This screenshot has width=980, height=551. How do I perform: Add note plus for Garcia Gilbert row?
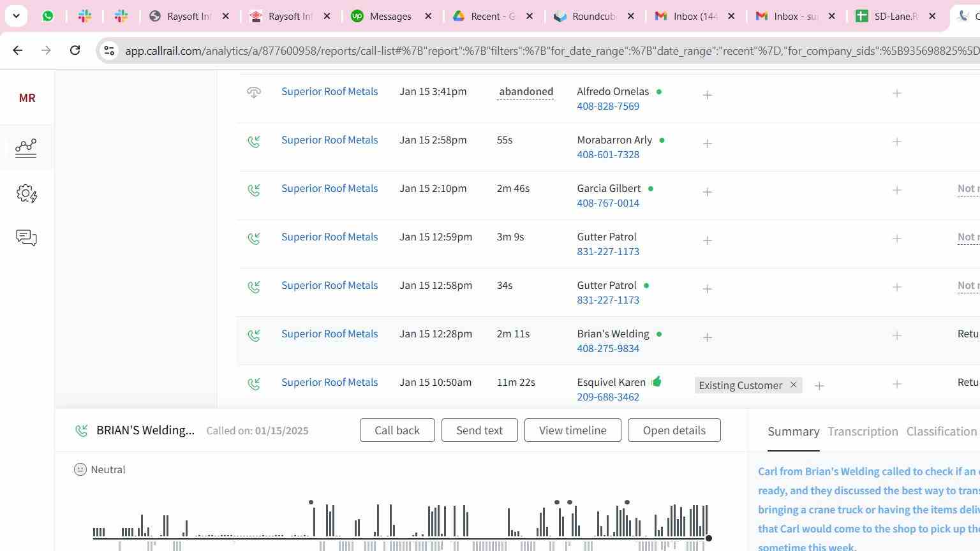[897, 190]
